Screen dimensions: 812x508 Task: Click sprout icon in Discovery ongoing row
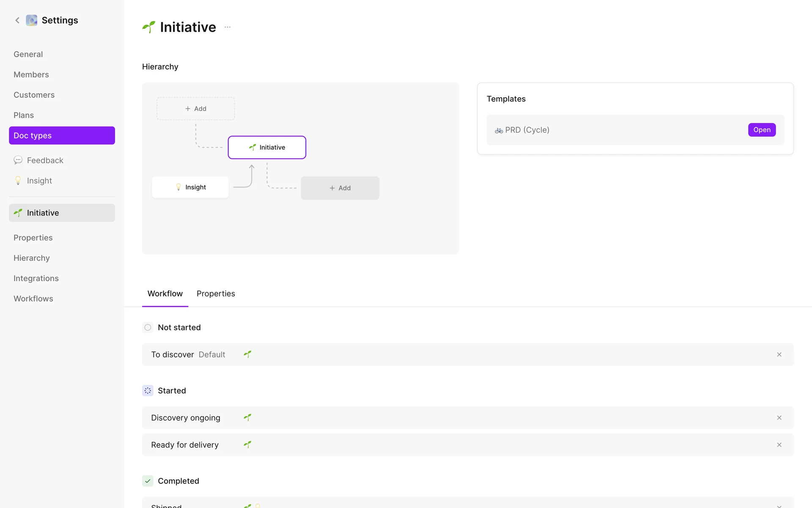pyautogui.click(x=247, y=417)
